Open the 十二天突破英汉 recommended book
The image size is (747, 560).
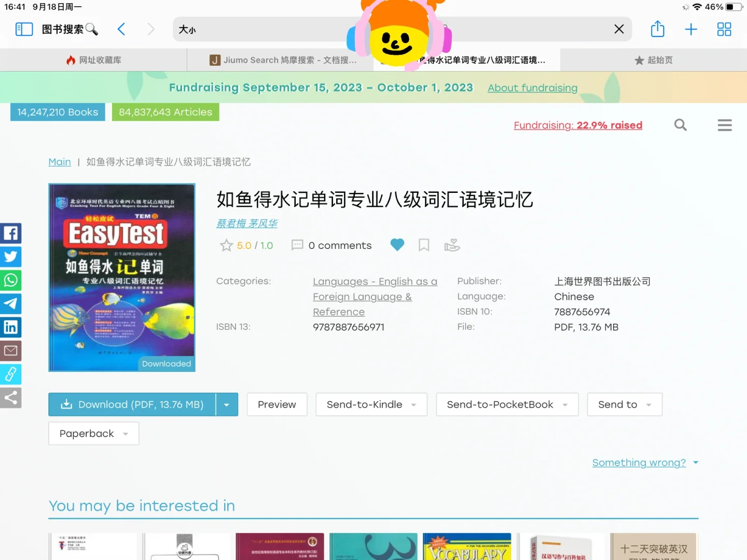654,547
